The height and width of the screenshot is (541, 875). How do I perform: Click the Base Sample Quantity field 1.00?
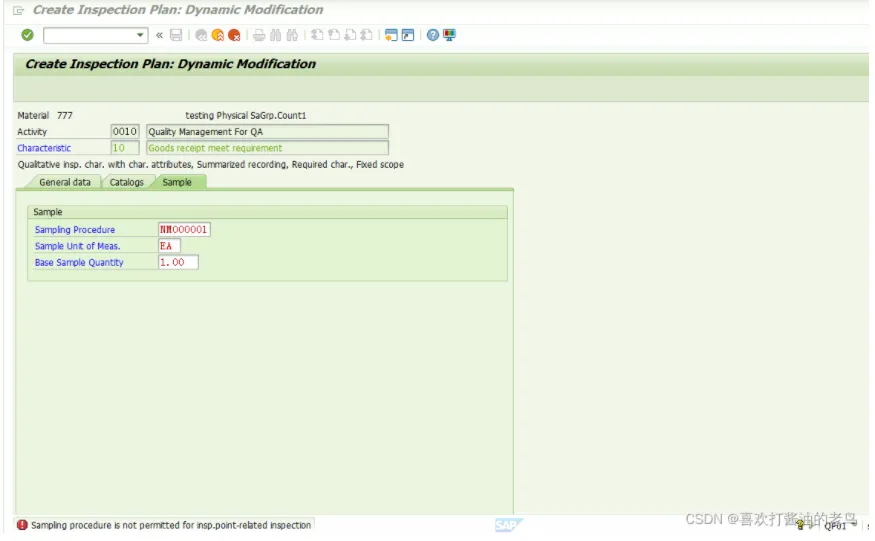[x=178, y=262]
